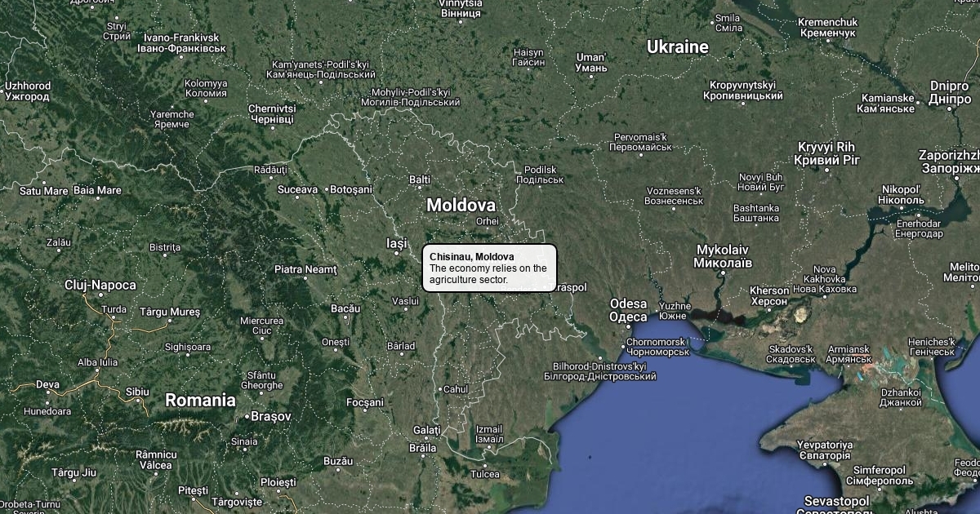Select the Kryvyi Rih city label
This screenshot has height=514, width=980.
pos(828,153)
